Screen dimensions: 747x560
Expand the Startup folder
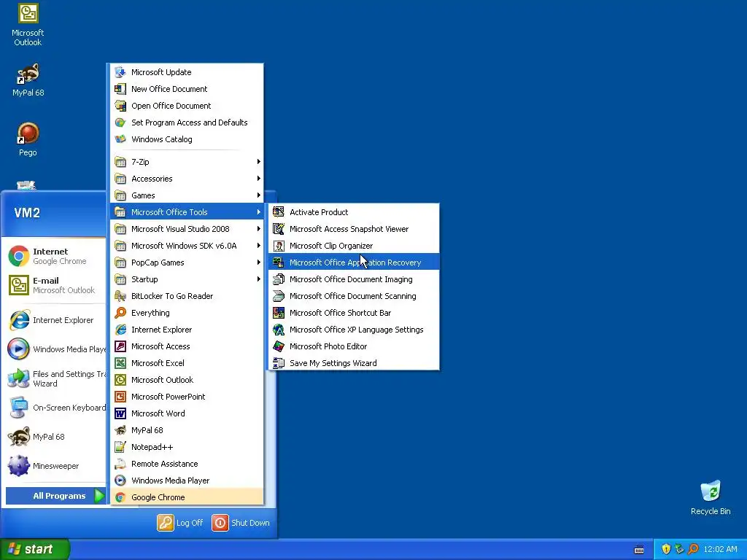click(x=187, y=279)
